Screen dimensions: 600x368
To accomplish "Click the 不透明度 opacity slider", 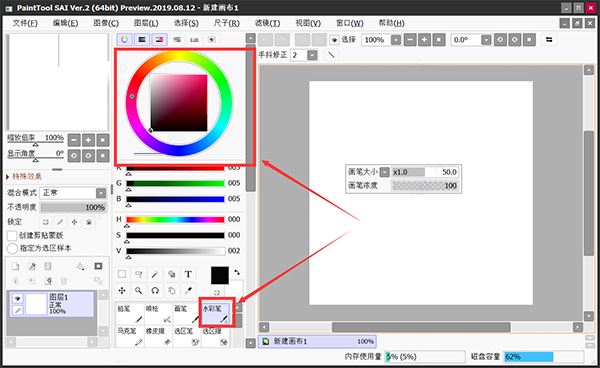I will [73, 207].
